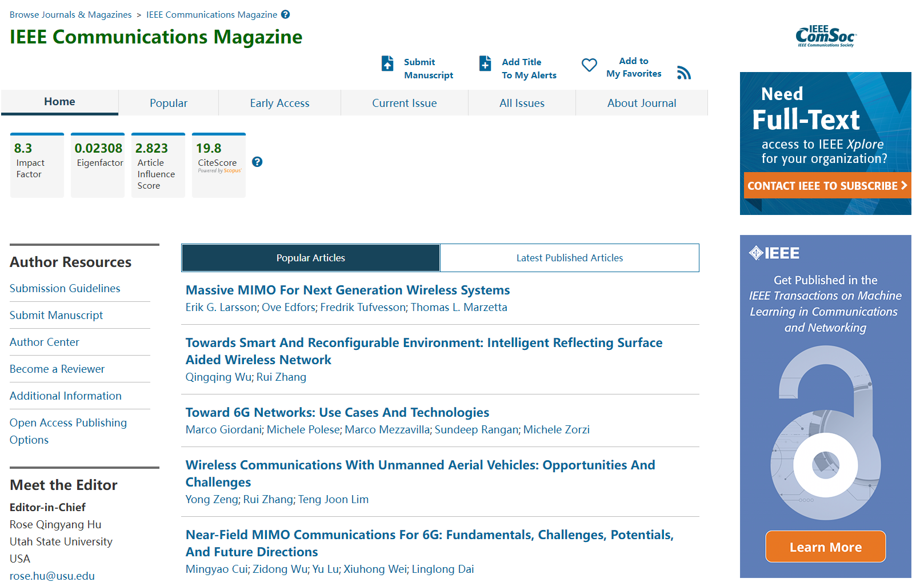Open the Eigenfactor 0.02308 metric card
This screenshot has height=582, width=924.
(98, 165)
